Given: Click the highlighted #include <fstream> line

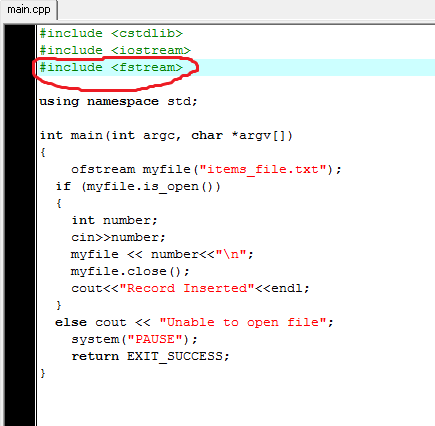Looking at the screenshot, I should (111, 68).
